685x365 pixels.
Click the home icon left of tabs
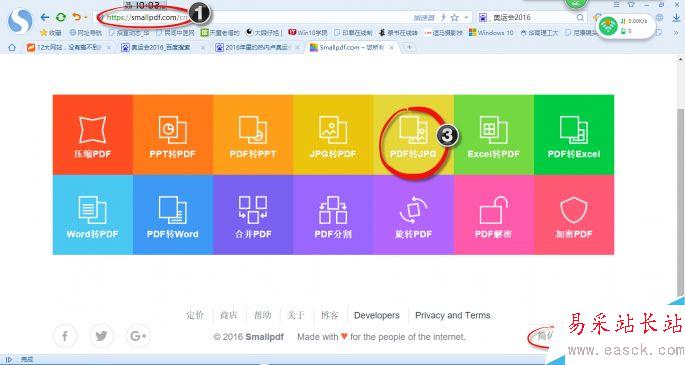pos(12,47)
